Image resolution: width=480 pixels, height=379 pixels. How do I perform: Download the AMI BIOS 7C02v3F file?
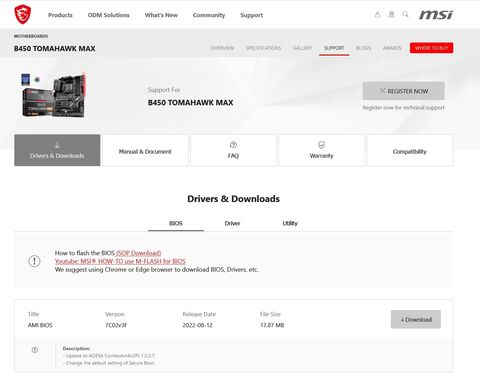(416, 319)
